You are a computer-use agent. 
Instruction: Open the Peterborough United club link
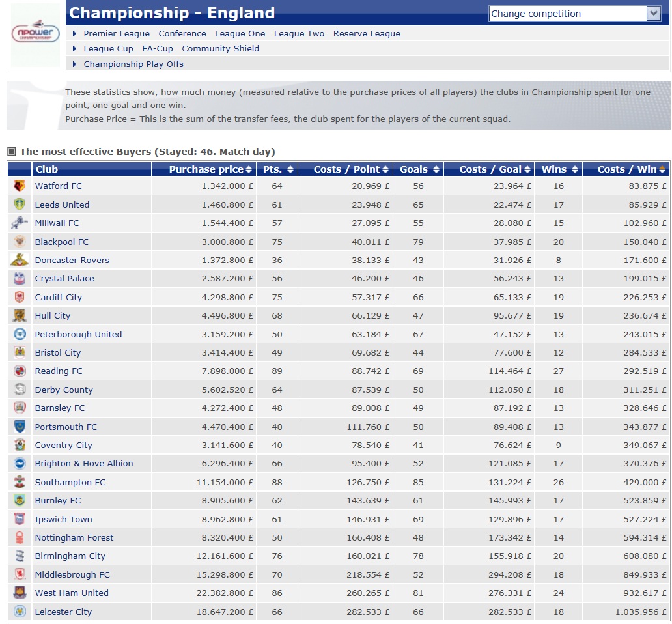78,334
